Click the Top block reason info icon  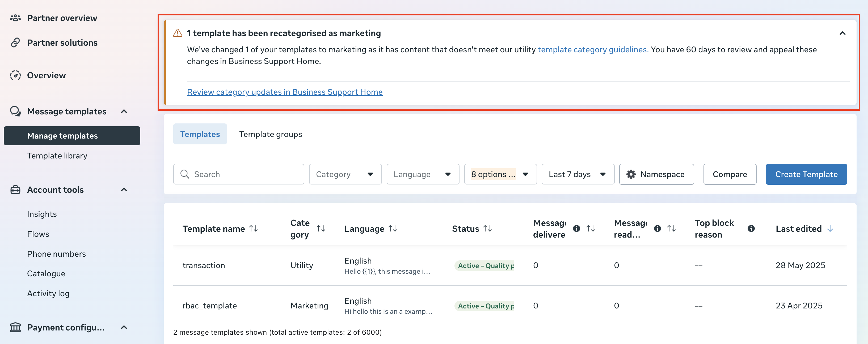coord(751,229)
